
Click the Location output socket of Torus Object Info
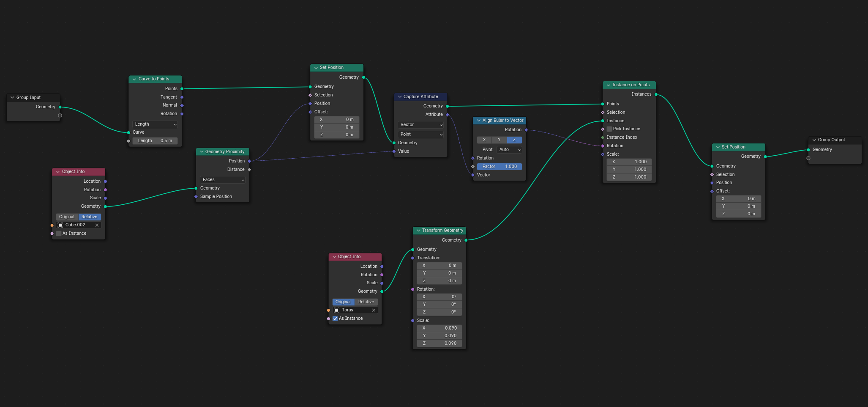pos(382,267)
